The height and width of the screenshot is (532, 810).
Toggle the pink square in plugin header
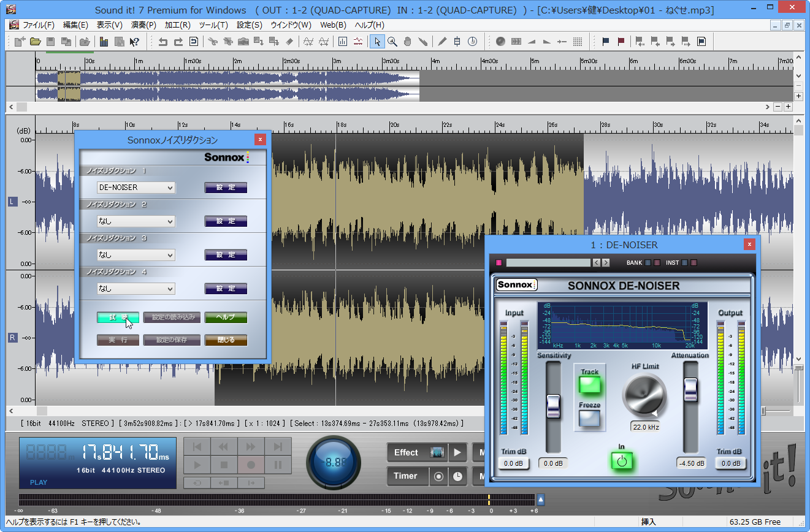(499, 263)
